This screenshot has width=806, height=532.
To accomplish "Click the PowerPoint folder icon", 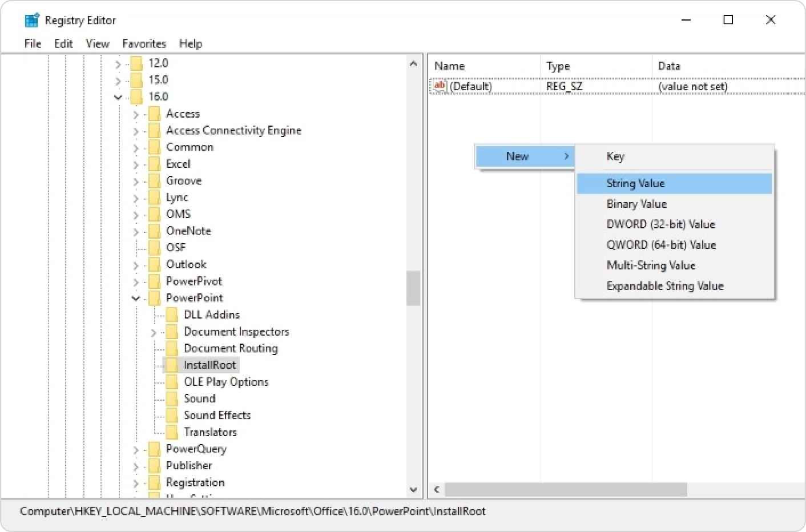I will [154, 298].
